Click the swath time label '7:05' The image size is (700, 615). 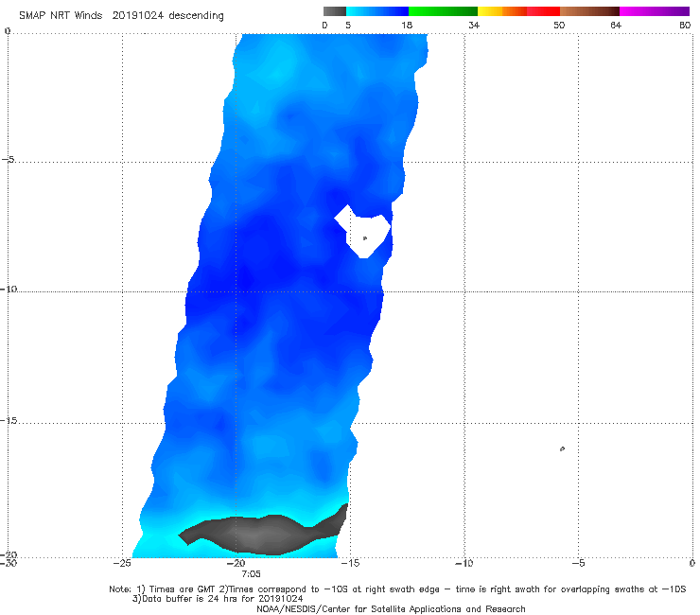pyautogui.click(x=251, y=574)
